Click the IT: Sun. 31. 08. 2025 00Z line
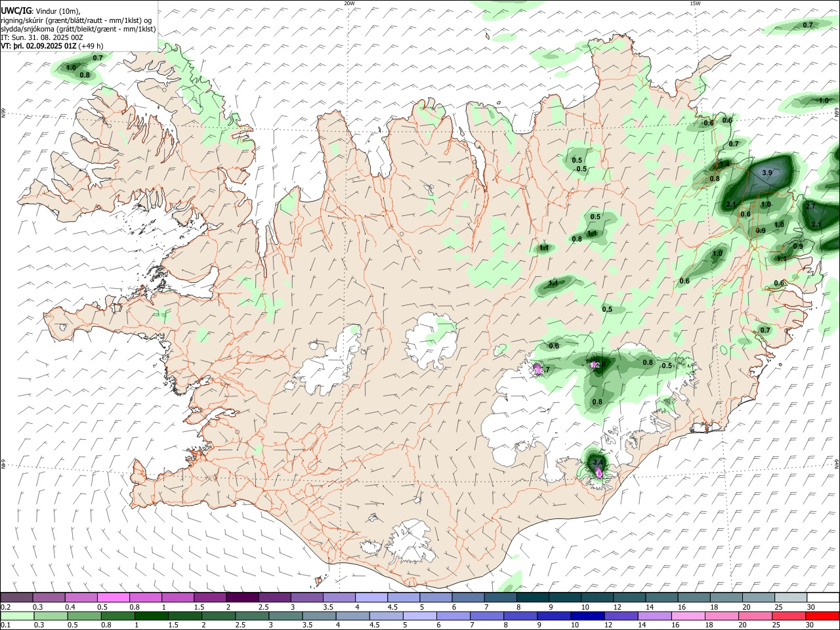 coord(42,38)
